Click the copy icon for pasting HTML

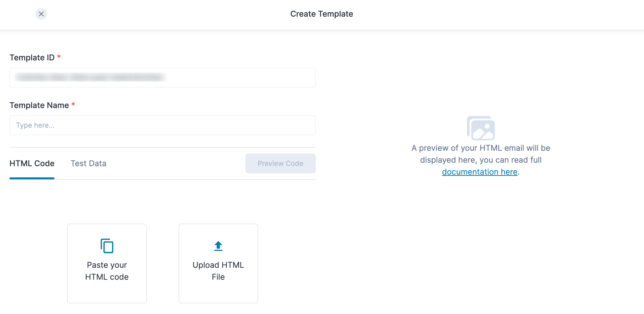tap(107, 246)
